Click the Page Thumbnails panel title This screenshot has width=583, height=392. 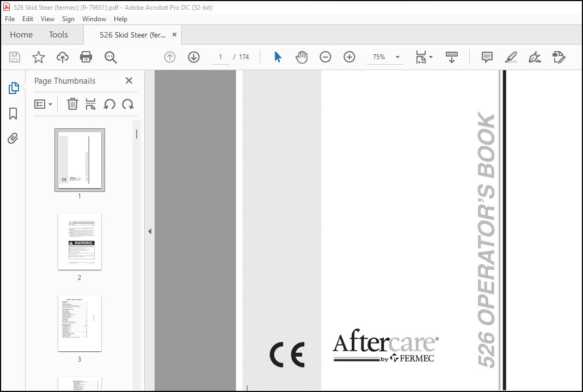(65, 81)
